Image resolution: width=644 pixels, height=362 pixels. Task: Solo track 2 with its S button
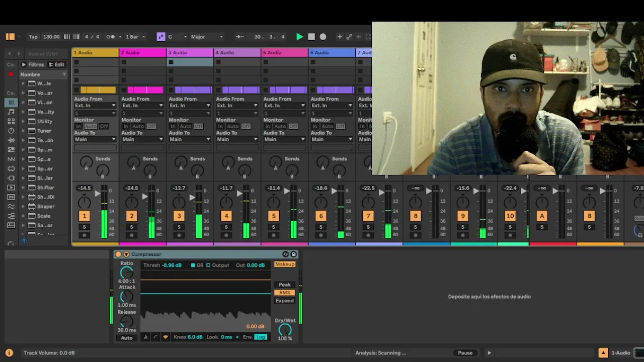coord(132,227)
